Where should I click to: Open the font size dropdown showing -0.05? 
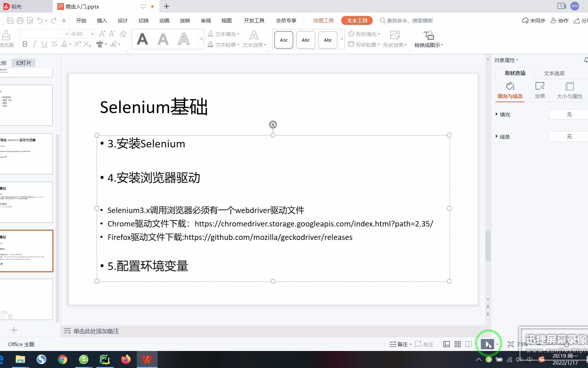pos(92,34)
